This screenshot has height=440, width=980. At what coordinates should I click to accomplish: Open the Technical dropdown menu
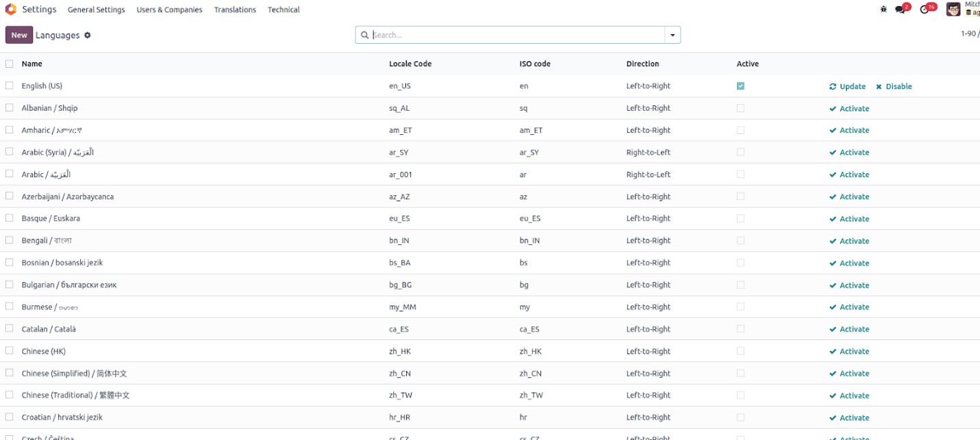pyautogui.click(x=284, y=10)
